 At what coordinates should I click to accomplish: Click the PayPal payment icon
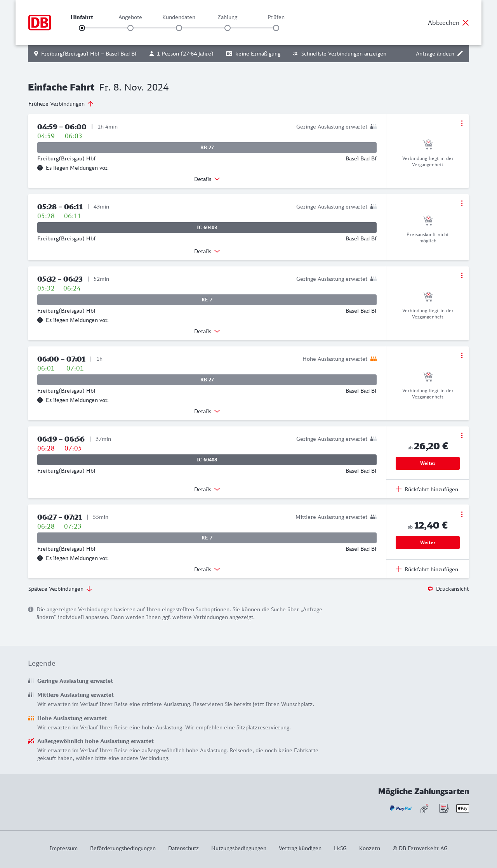coord(401,808)
